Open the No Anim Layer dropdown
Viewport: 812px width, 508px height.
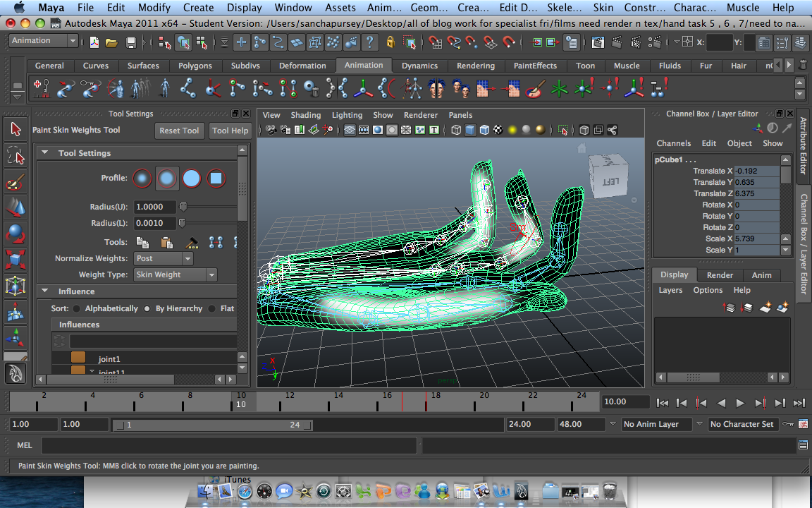[x=657, y=424]
